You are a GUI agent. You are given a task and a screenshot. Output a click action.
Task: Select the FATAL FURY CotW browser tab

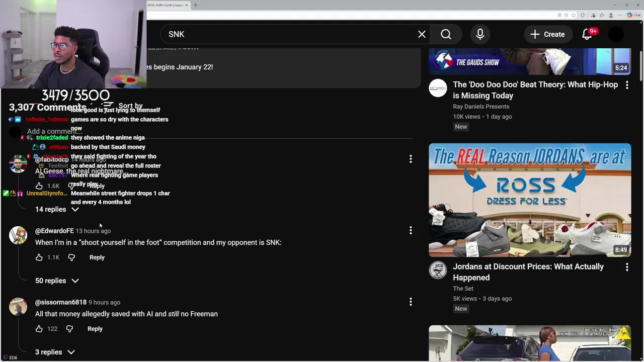click(165, 5)
